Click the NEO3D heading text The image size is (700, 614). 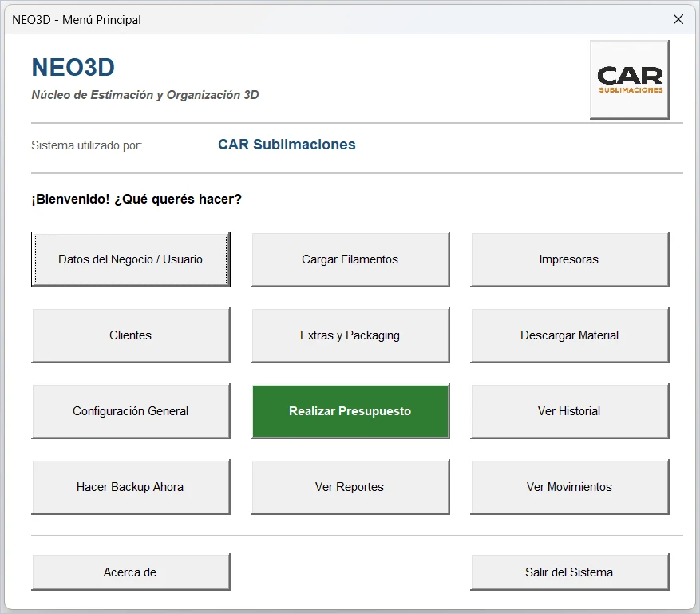73,67
